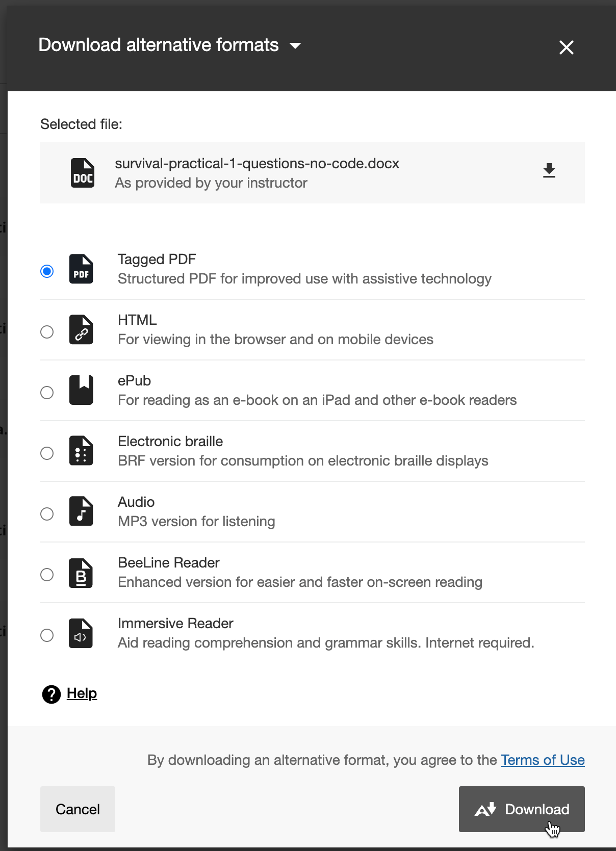Click the Download button
This screenshot has height=851, width=616.
coord(522,809)
